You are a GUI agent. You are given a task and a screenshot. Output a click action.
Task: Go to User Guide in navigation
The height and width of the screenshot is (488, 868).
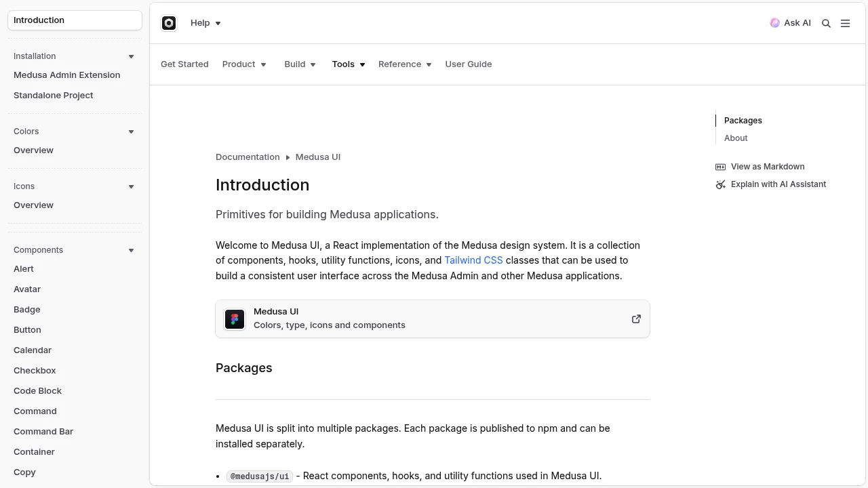[469, 64]
